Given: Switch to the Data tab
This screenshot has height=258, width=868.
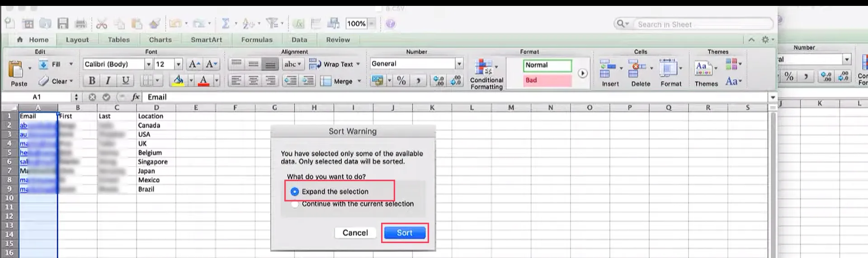Looking at the screenshot, I should 299,40.
